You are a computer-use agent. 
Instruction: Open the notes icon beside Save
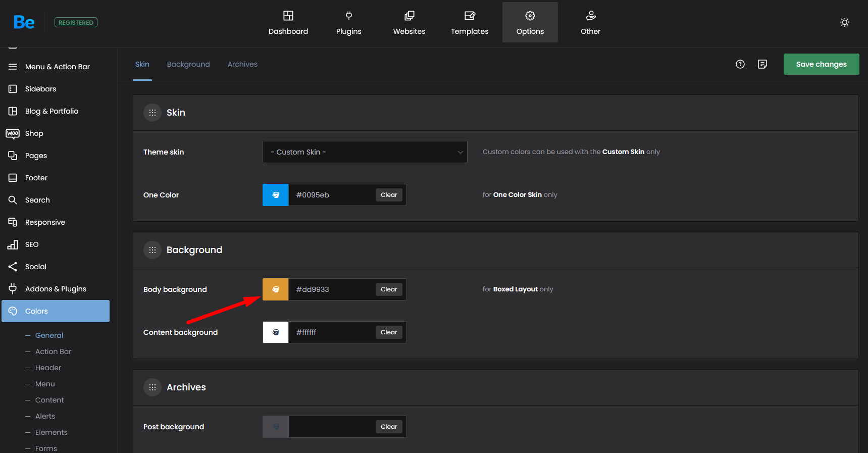[x=762, y=64]
